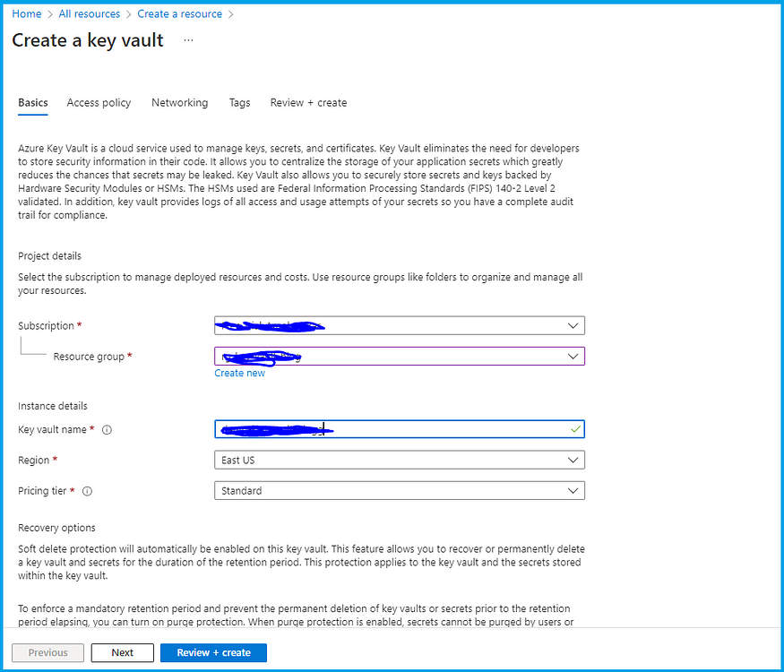Click the Project details heading
This screenshot has width=784, height=672.
point(49,256)
